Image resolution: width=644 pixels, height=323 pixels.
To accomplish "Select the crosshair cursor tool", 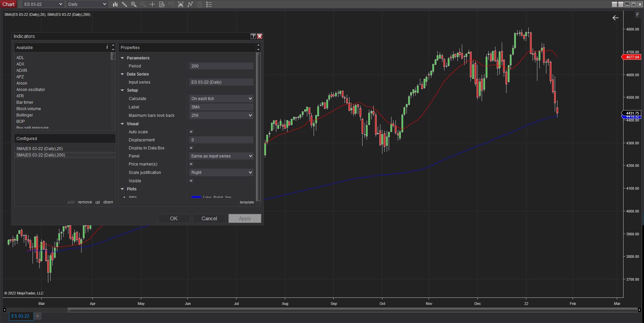I will pos(152,4).
